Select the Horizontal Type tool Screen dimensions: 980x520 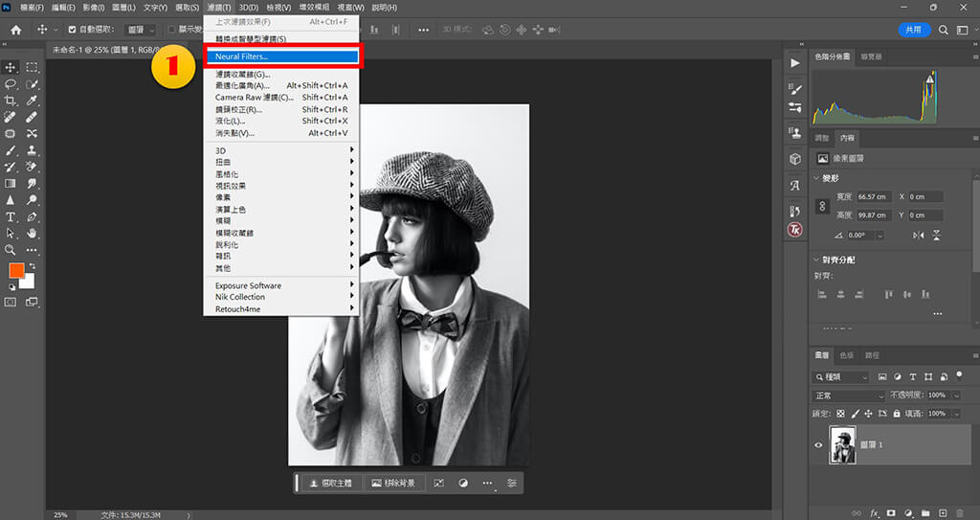11,216
